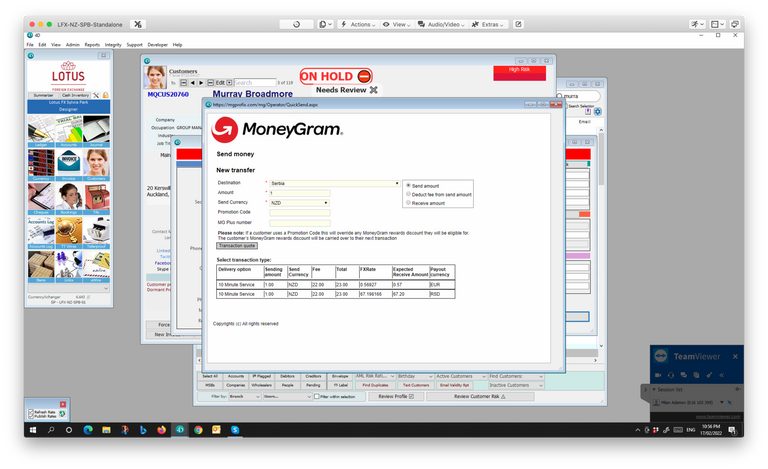768x469 pixels.
Task: Expand the AML Risk Rating dropdown
Action: (375, 376)
